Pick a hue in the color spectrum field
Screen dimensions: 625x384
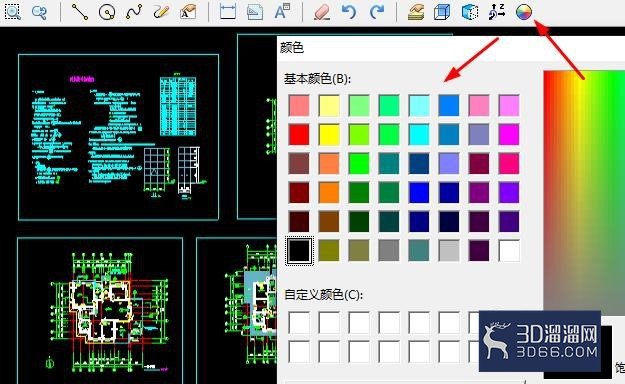pos(584,192)
